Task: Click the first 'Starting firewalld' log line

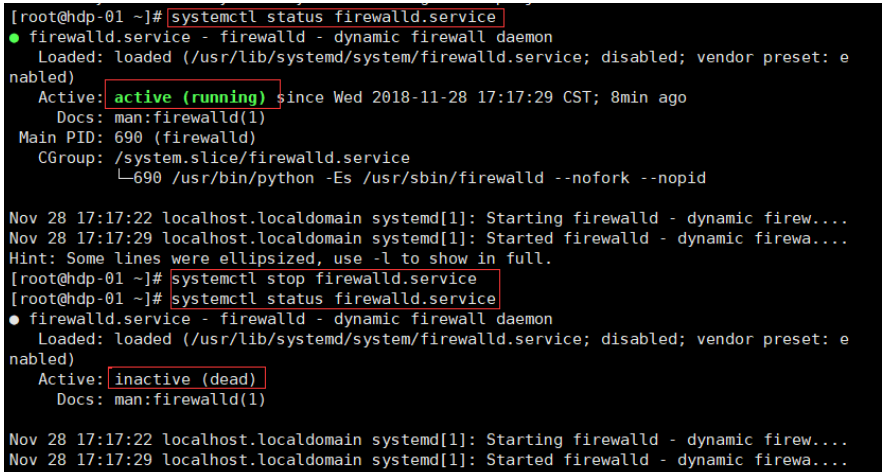Action: pyautogui.click(x=428, y=219)
